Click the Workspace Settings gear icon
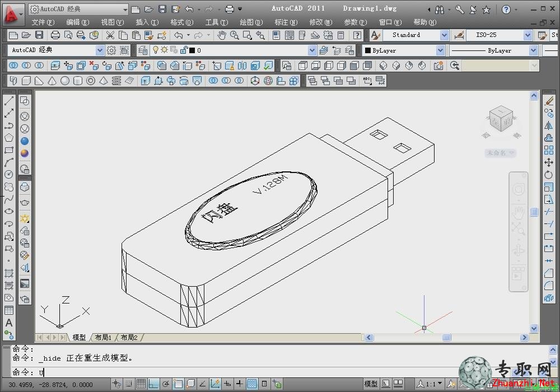The height and width of the screenshot is (392, 560). 111,50
